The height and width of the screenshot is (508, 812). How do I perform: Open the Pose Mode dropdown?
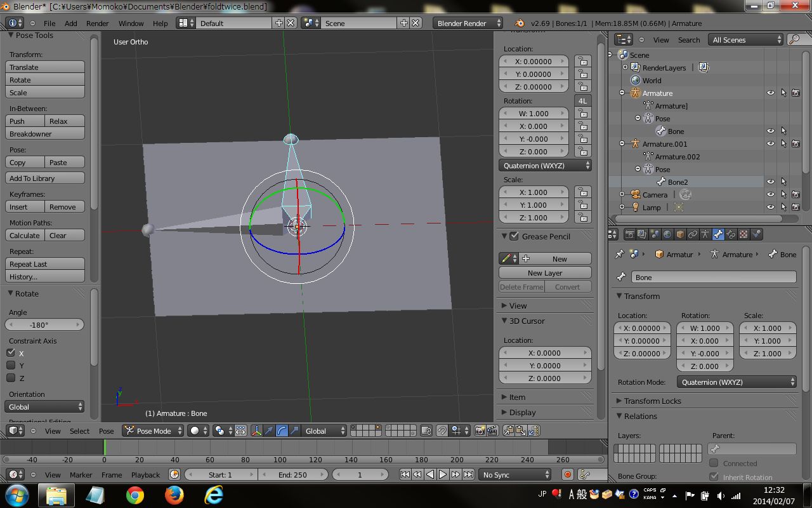pos(153,431)
